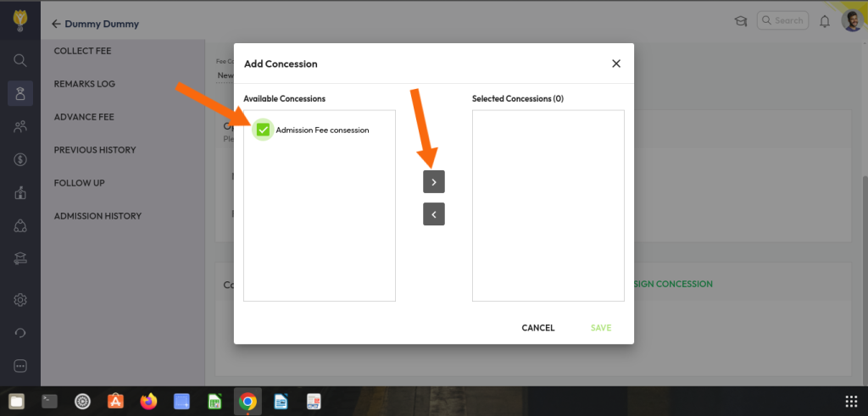This screenshot has height=416, width=868.
Task: Click the header Search field
Action: pos(782,20)
